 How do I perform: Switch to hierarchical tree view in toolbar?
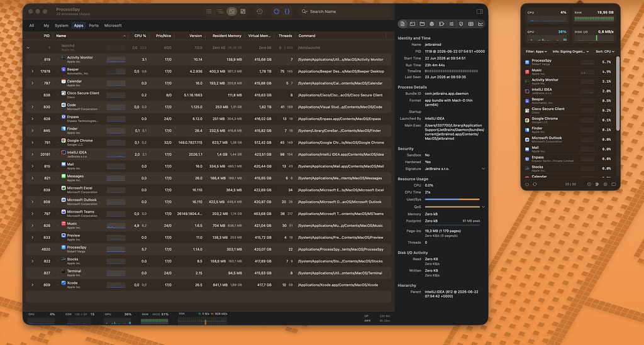point(220,11)
